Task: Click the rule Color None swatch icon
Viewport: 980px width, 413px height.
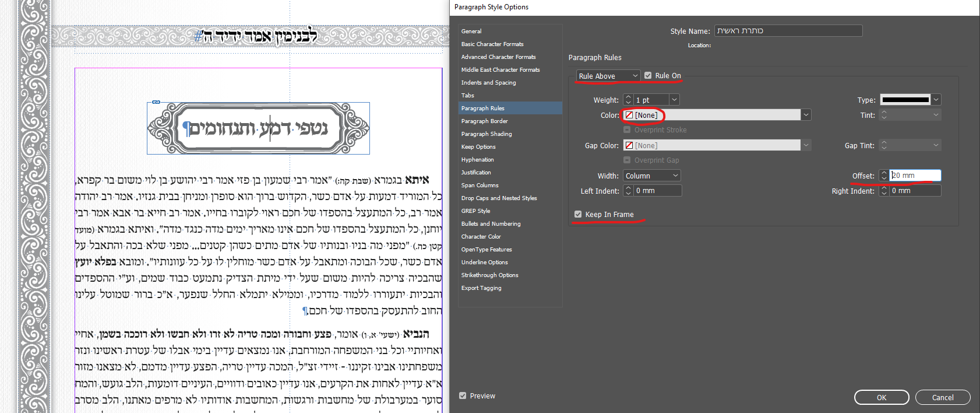Action: click(629, 115)
